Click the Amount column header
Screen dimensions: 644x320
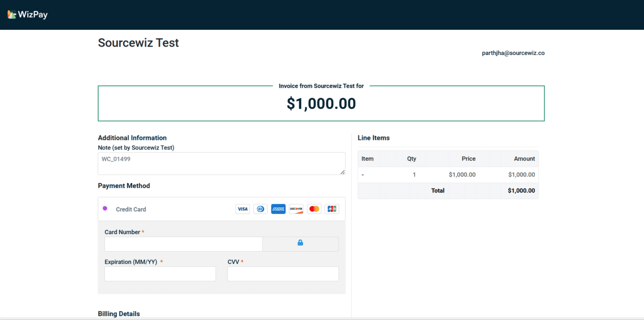tap(524, 159)
